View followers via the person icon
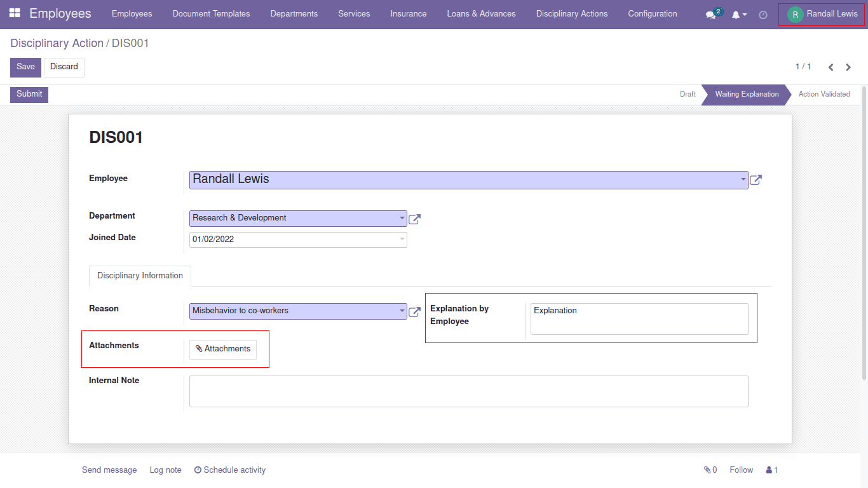868x488 pixels. pos(771,470)
